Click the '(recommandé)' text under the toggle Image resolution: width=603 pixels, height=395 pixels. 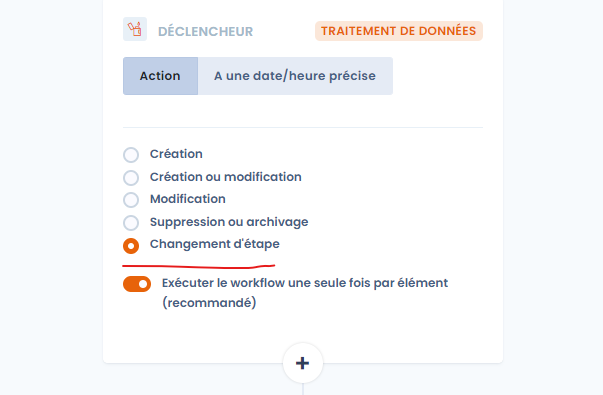click(209, 303)
